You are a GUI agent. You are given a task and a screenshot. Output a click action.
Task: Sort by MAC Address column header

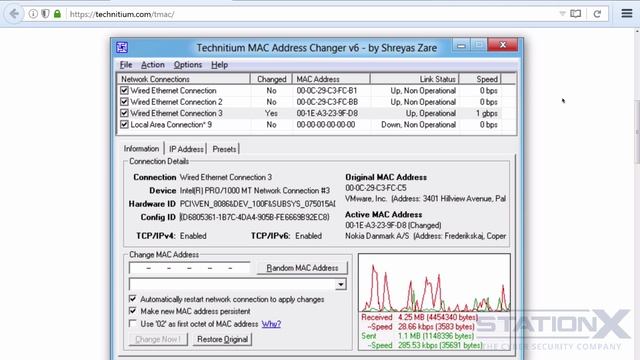(x=331, y=79)
